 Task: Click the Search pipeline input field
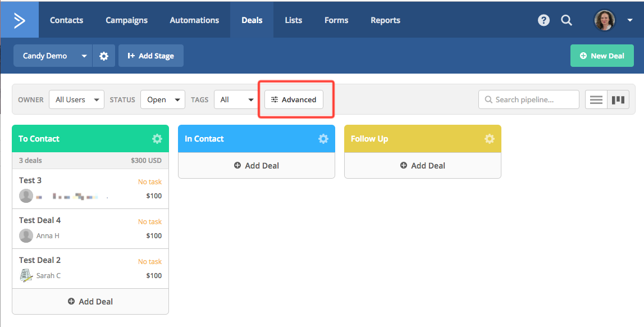coord(529,100)
